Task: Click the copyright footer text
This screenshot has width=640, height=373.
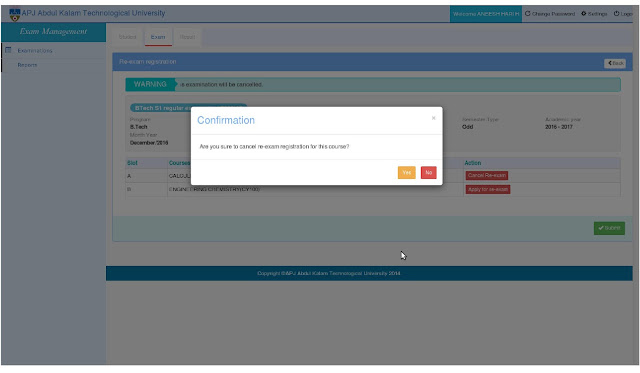Action: pos(329,273)
